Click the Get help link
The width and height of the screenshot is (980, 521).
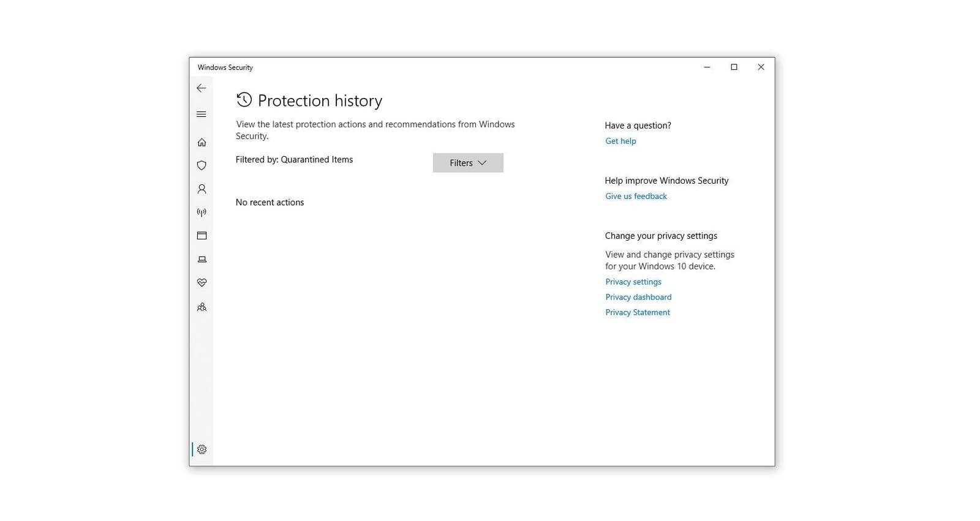(x=620, y=141)
